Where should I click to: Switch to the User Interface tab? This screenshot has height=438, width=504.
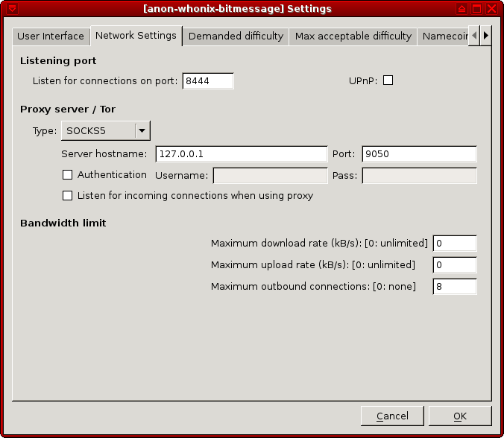[51, 36]
